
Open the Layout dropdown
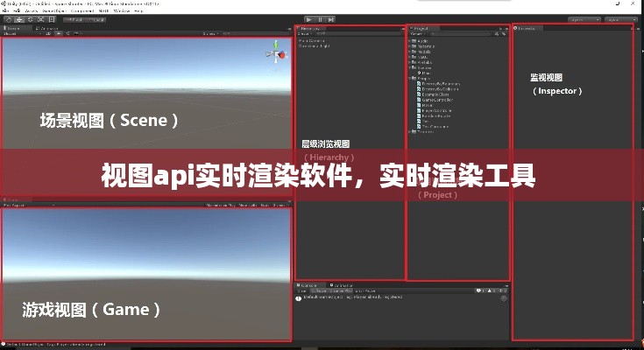pyautogui.click(x=617, y=18)
